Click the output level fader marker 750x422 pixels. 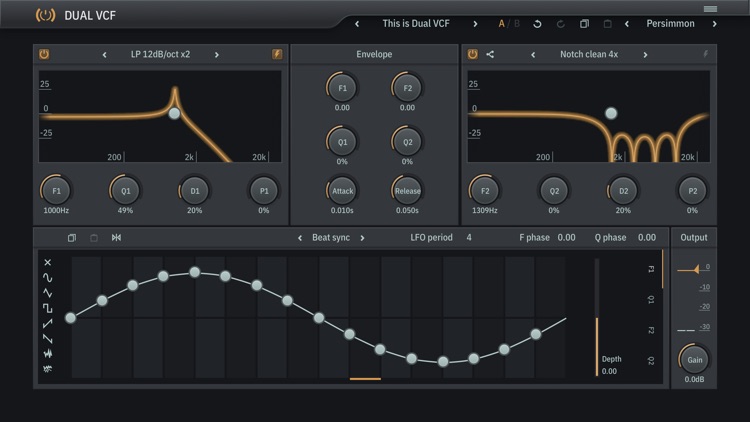pyautogui.click(x=696, y=270)
